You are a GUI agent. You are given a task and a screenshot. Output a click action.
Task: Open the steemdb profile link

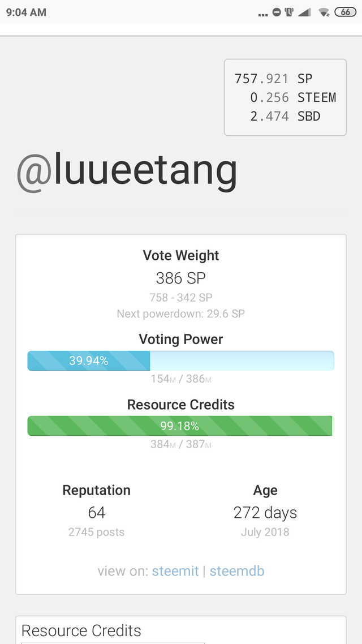[x=237, y=571]
